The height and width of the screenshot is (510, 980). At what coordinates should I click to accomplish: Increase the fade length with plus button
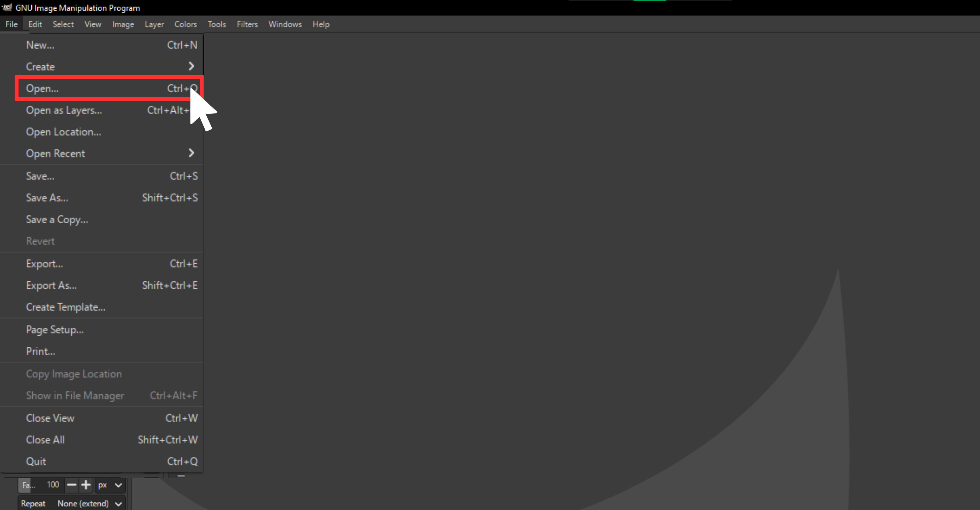point(86,485)
